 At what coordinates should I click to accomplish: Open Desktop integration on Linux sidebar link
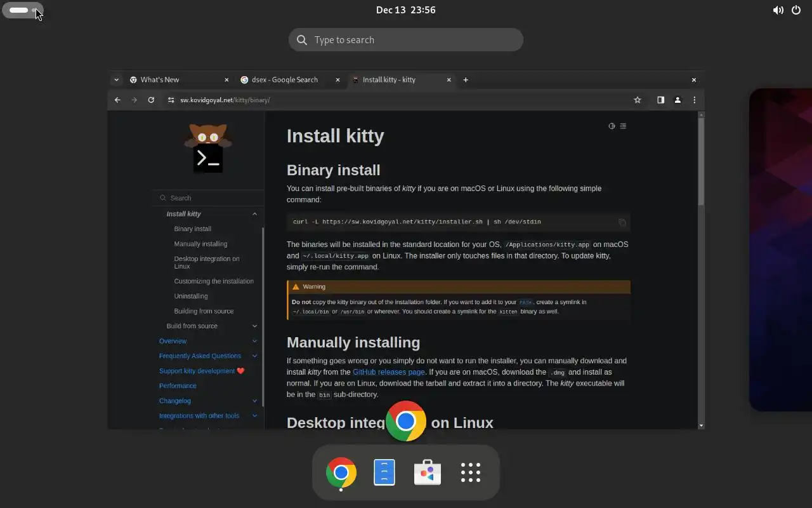(x=207, y=262)
